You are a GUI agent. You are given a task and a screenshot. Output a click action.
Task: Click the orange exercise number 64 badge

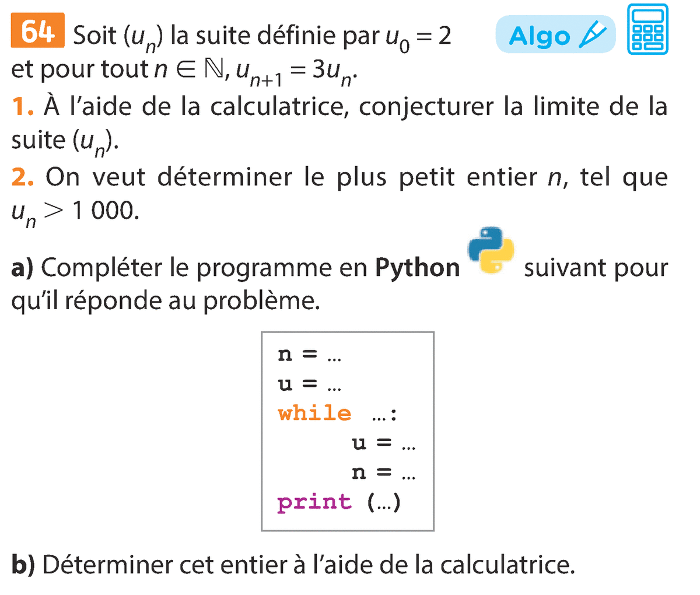coord(37,32)
